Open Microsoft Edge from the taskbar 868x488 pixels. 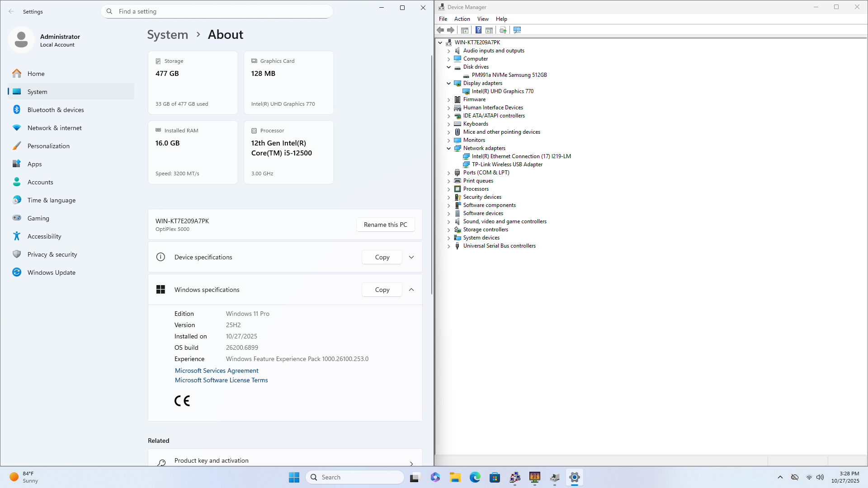[475, 477]
